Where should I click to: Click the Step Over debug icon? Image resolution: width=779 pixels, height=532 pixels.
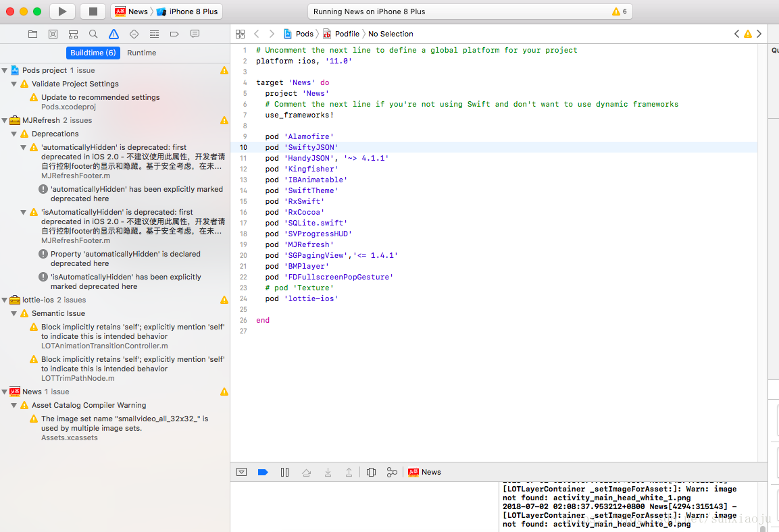click(x=307, y=472)
